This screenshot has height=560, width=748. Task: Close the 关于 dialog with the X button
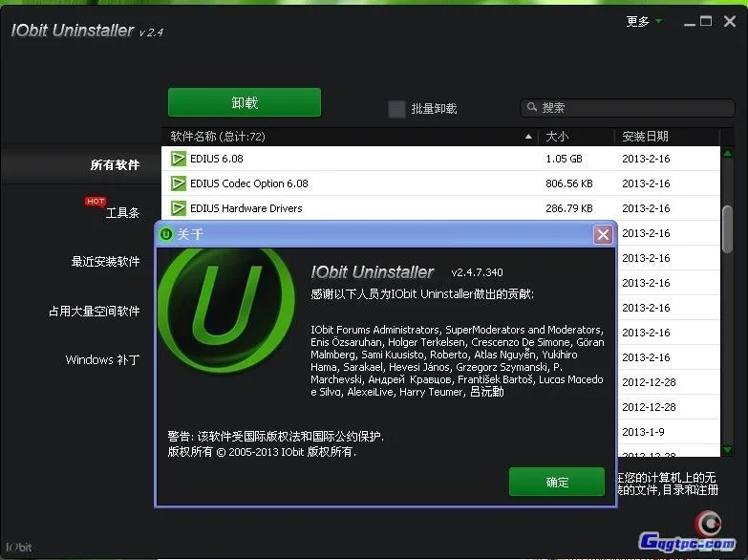tap(603, 234)
